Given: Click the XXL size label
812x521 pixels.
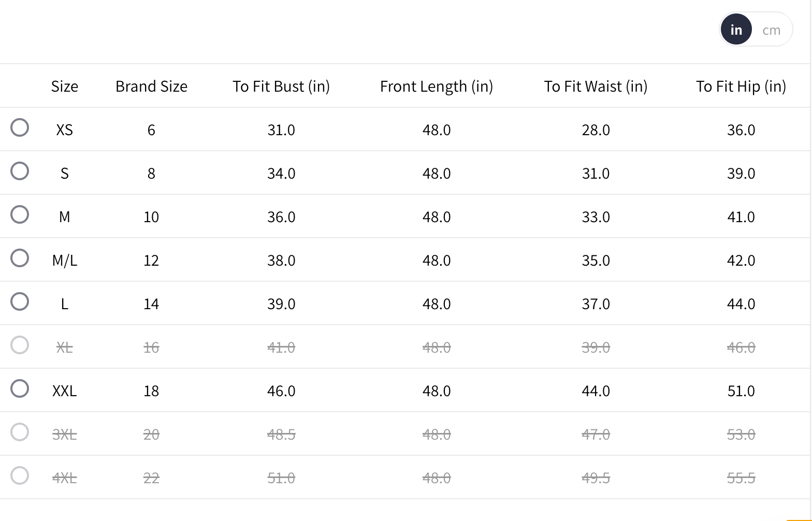Looking at the screenshot, I should tap(65, 390).
